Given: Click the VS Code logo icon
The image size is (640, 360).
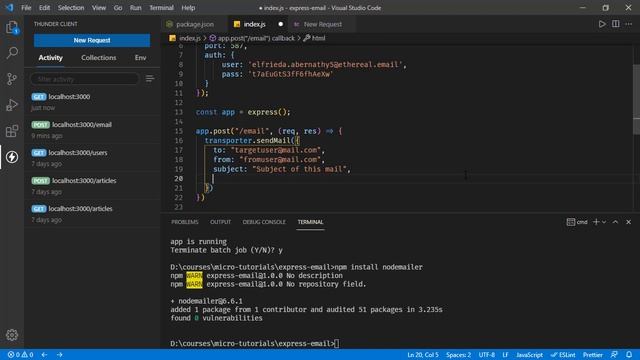Looking at the screenshot, I should (9, 8).
